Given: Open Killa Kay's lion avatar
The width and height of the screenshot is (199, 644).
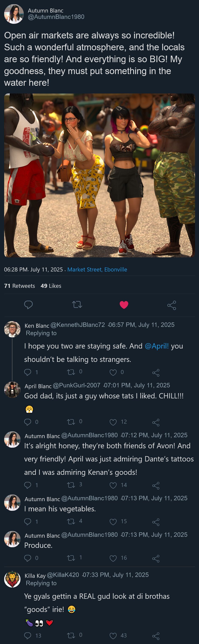Looking at the screenshot, I should click(12, 579).
